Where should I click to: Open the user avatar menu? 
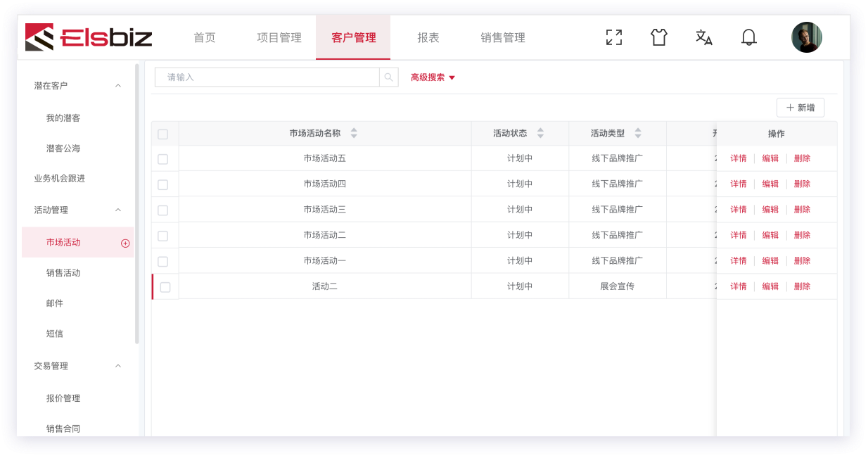(x=807, y=37)
